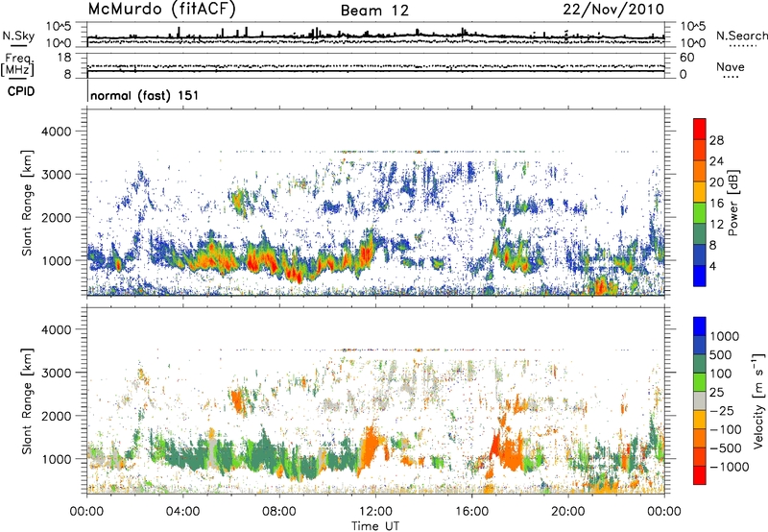This screenshot has width=768, height=532.
Task: Pick the light green 25–100 velocity segment
Action: point(700,382)
